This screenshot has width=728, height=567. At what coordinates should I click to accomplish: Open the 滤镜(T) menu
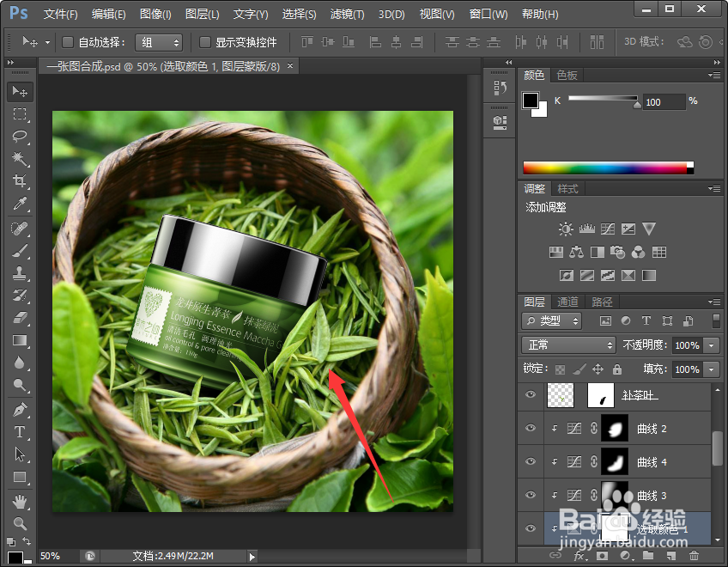[348, 15]
